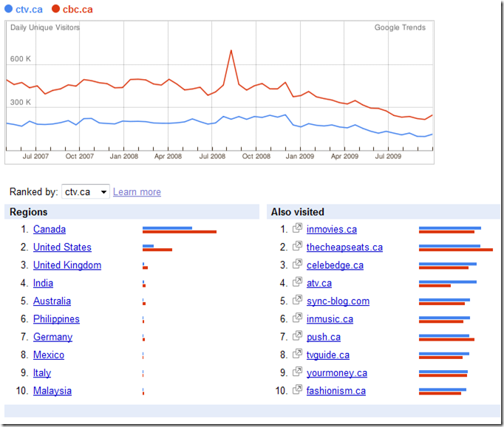Screen dimensions: 504x427
Task: Click the ctv.ca legend label
Action: tap(29, 10)
